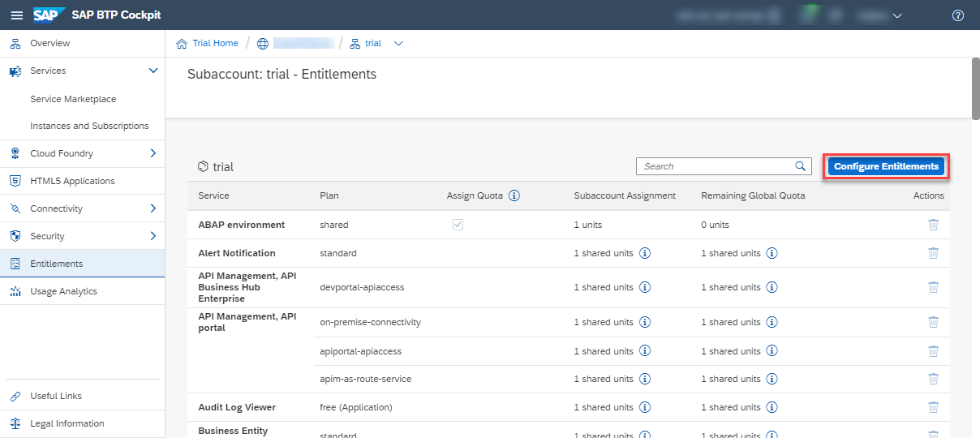Open the user account dropdown arrow
This screenshot has height=438, width=980.
coord(897,15)
